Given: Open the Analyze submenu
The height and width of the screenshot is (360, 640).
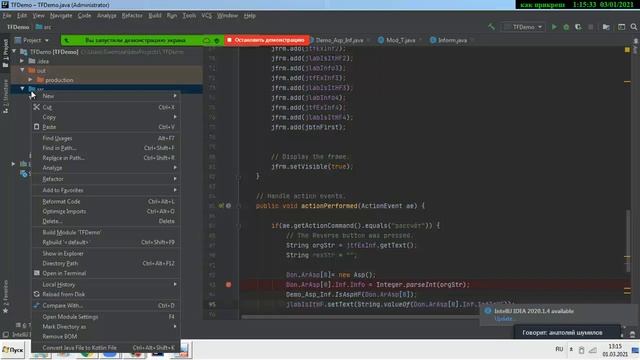Looking at the screenshot, I should [106, 167].
